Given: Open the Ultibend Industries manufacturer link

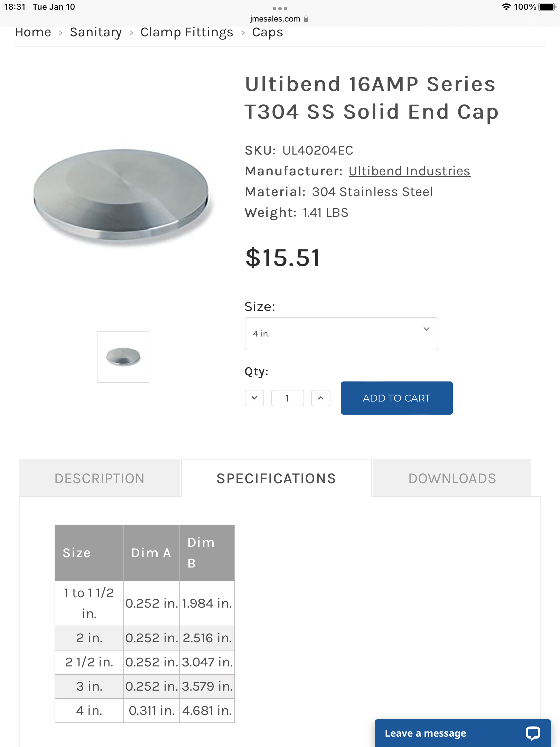Looking at the screenshot, I should 409,171.
